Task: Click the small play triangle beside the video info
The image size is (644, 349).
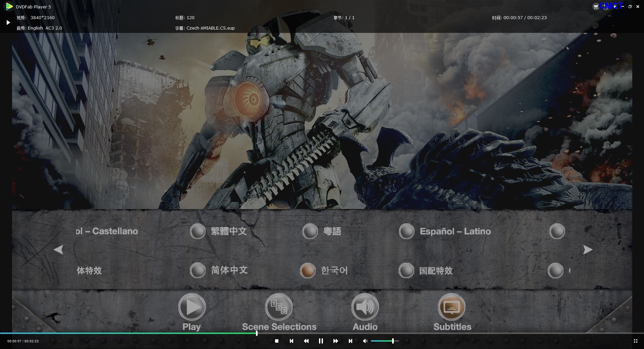Action: click(x=8, y=22)
